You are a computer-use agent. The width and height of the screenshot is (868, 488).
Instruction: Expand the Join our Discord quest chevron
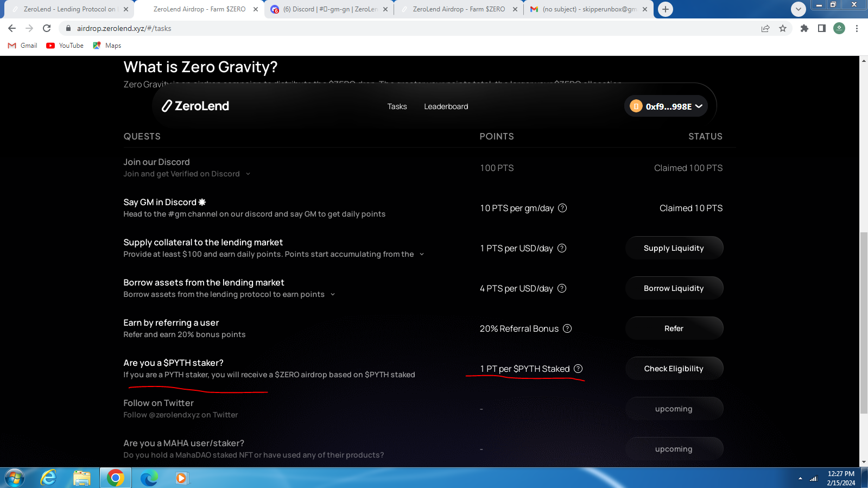pos(248,174)
